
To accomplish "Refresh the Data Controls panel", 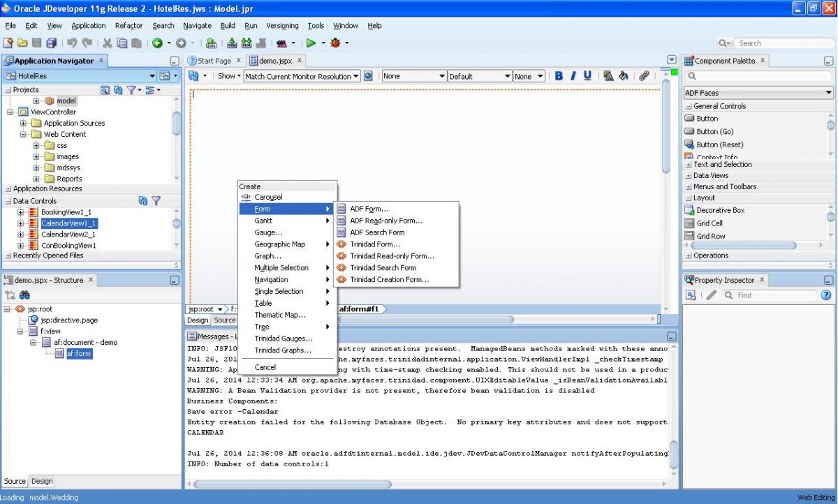I will click(x=143, y=201).
